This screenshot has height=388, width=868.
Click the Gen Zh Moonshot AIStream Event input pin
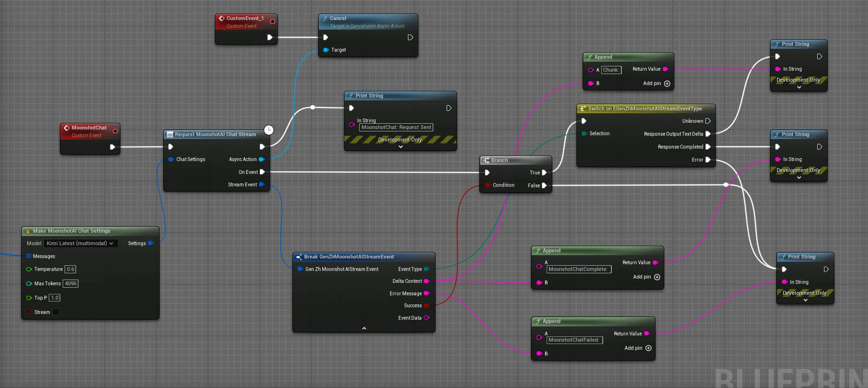click(300, 269)
